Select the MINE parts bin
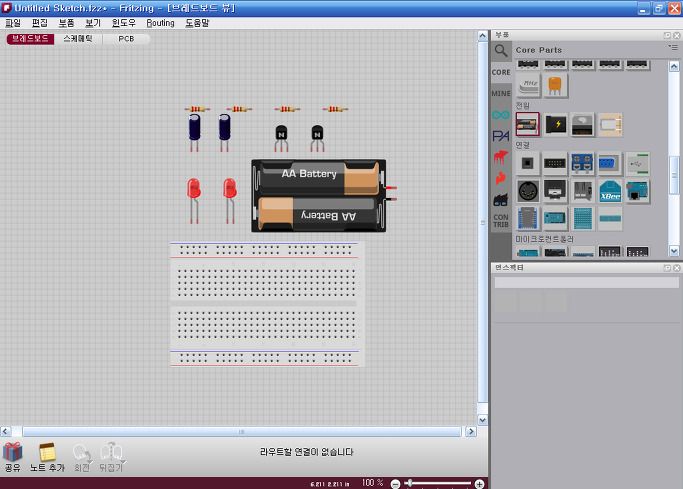 [x=501, y=93]
